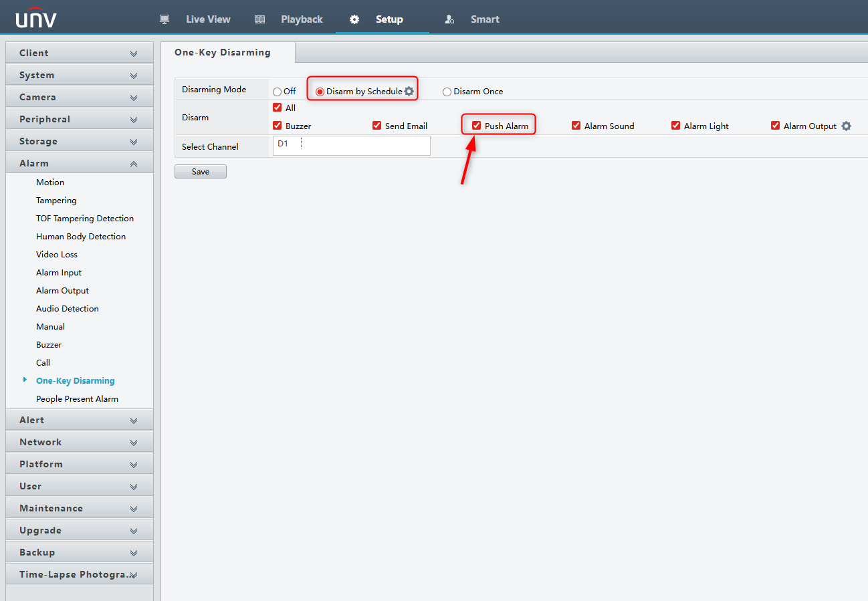Expand the User section

pyautogui.click(x=80, y=487)
